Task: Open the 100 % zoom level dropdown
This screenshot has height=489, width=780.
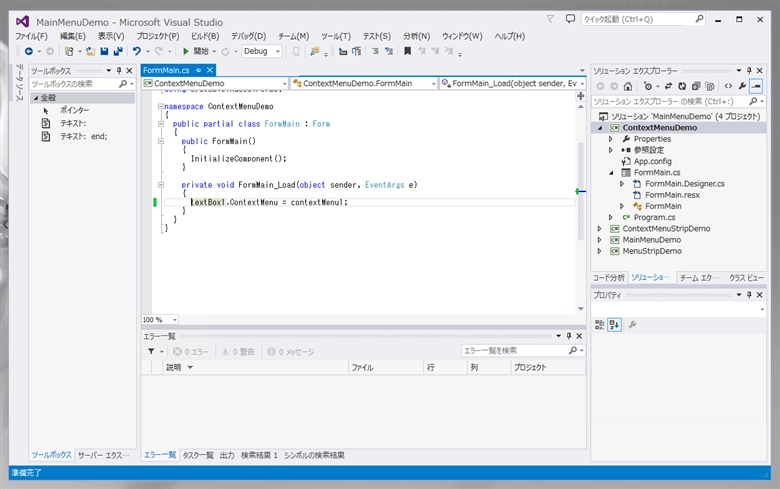Action: click(x=175, y=320)
